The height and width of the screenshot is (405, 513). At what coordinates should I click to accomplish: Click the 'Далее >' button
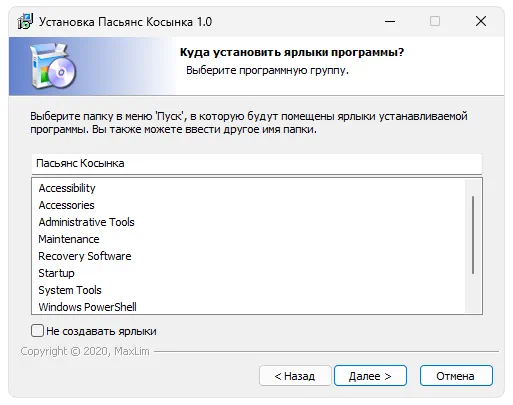370,376
